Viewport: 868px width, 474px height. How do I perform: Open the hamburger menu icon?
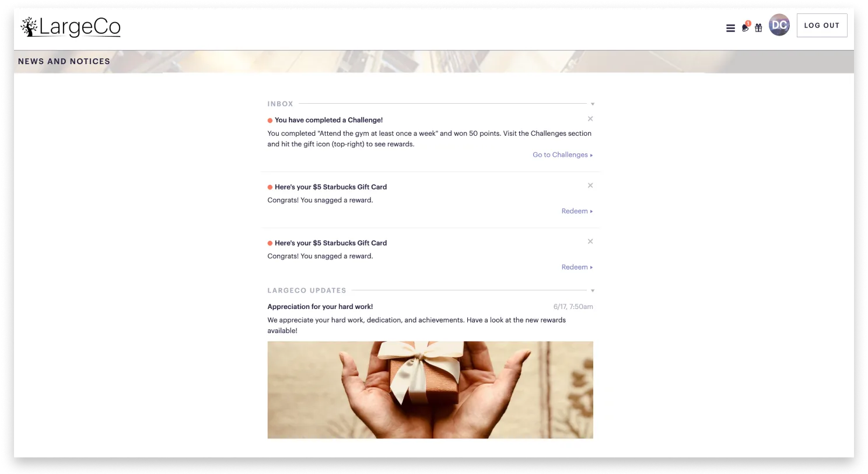730,28
